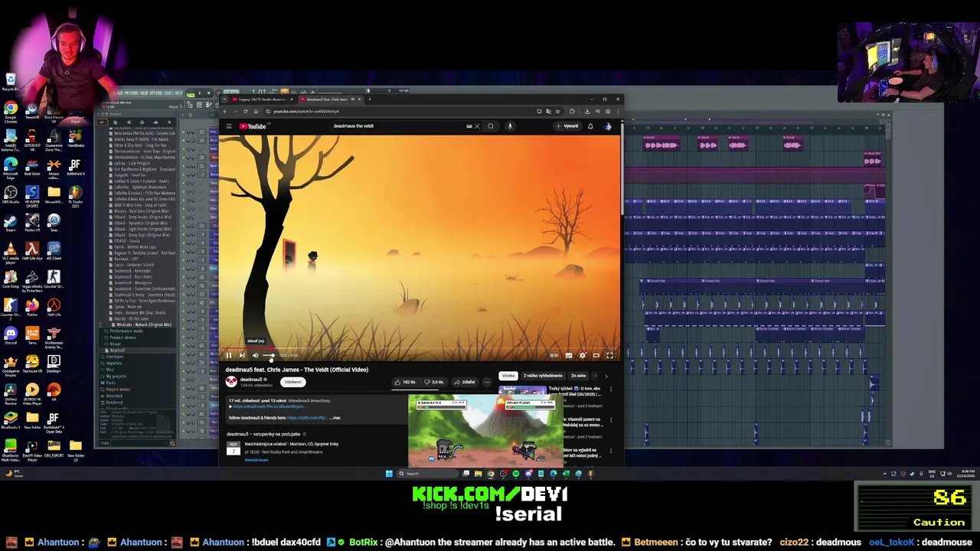Screen dimensions: 980x551
Task: Bookmark this page with the star
Action: (557, 112)
